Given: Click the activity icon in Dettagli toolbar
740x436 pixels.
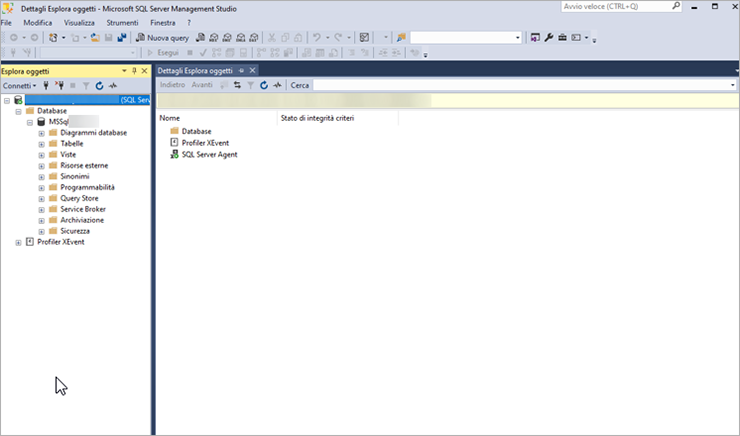Looking at the screenshot, I should coord(277,85).
